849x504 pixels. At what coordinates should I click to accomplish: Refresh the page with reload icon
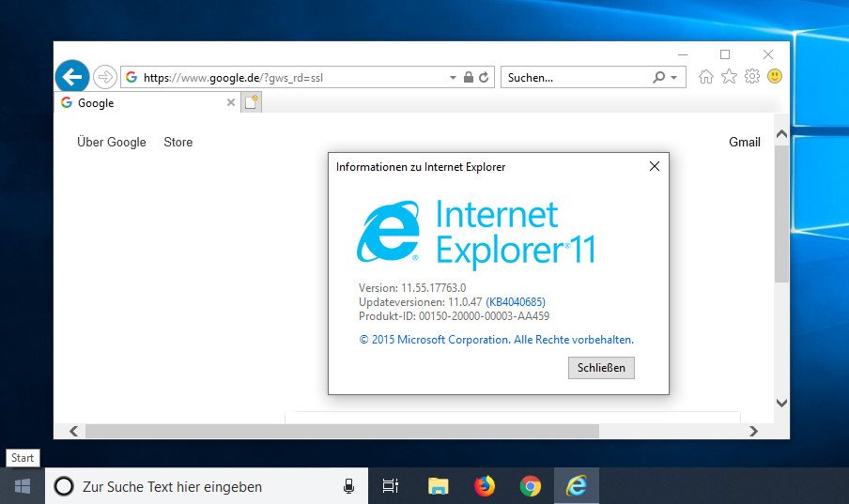[484, 77]
